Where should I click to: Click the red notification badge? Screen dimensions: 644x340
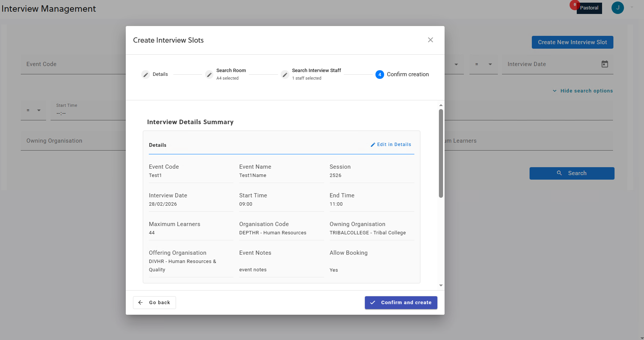coord(575,5)
